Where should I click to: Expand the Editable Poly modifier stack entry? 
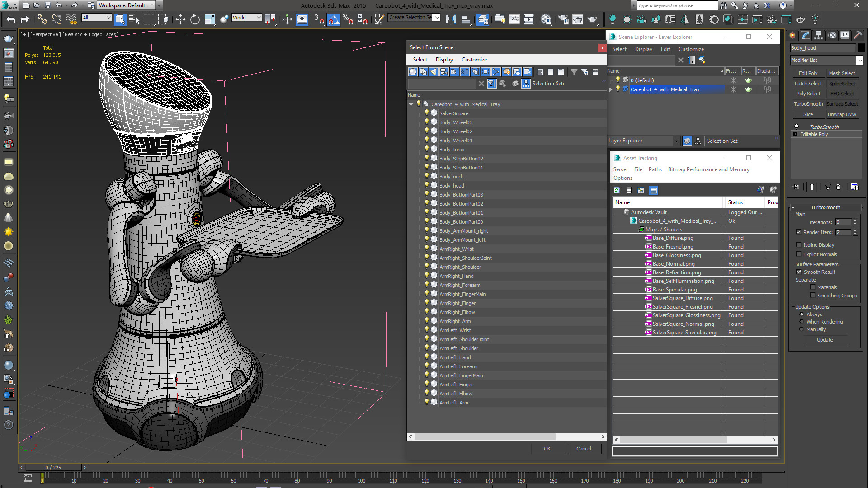795,134
